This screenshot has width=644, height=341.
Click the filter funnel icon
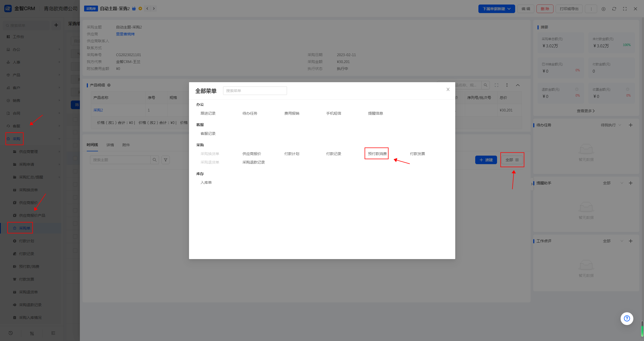[166, 160]
